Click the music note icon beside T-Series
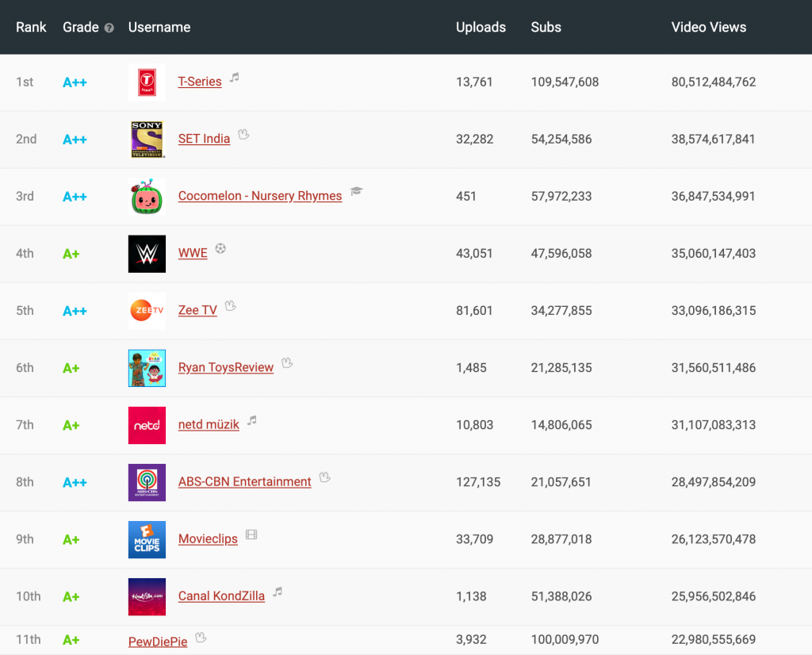 [235, 78]
